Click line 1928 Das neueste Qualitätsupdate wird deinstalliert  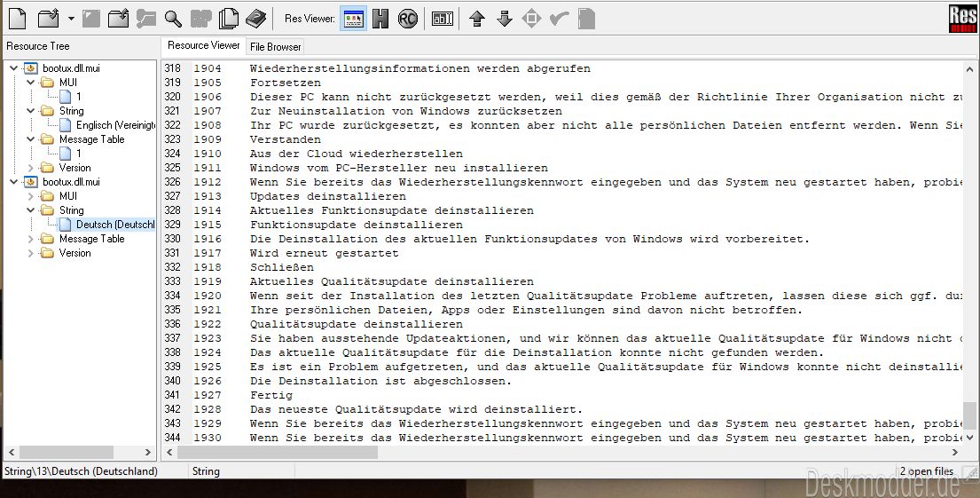click(x=416, y=409)
